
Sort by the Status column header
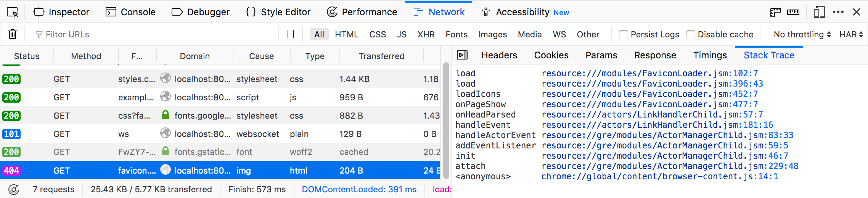(27, 56)
